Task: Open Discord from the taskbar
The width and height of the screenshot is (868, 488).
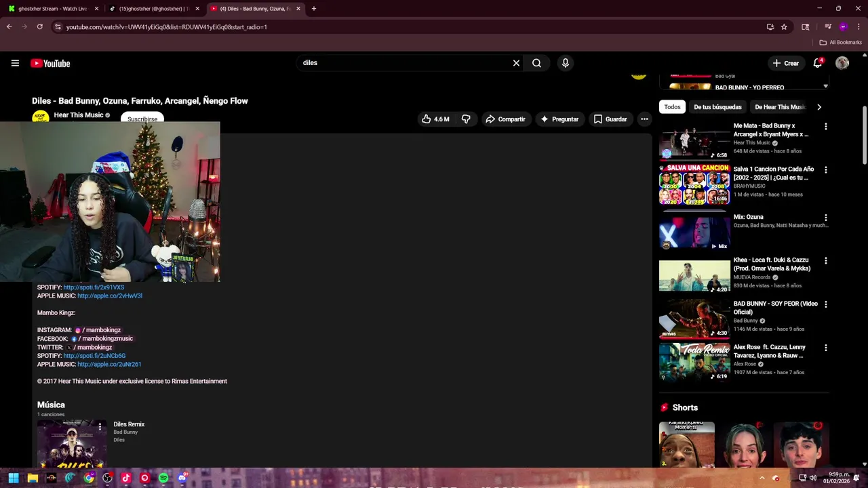Action: [182, 478]
